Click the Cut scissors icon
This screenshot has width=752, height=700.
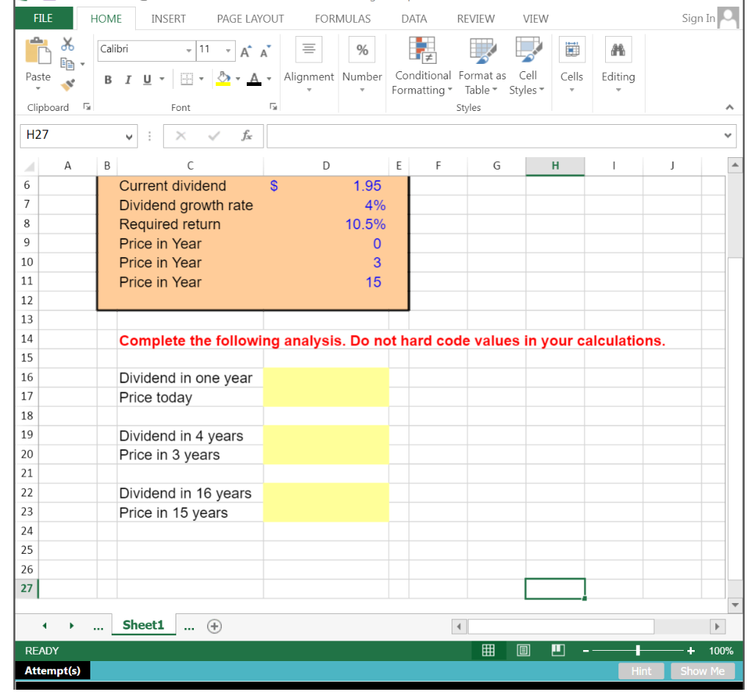point(68,44)
